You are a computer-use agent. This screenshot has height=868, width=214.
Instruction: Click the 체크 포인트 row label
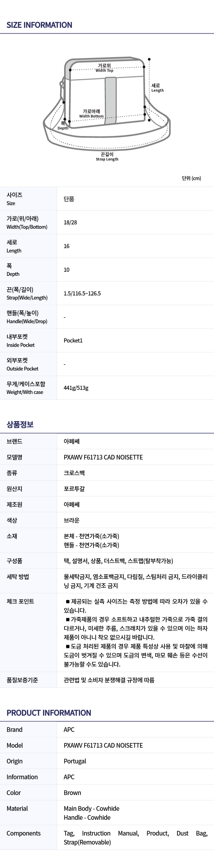20,601
